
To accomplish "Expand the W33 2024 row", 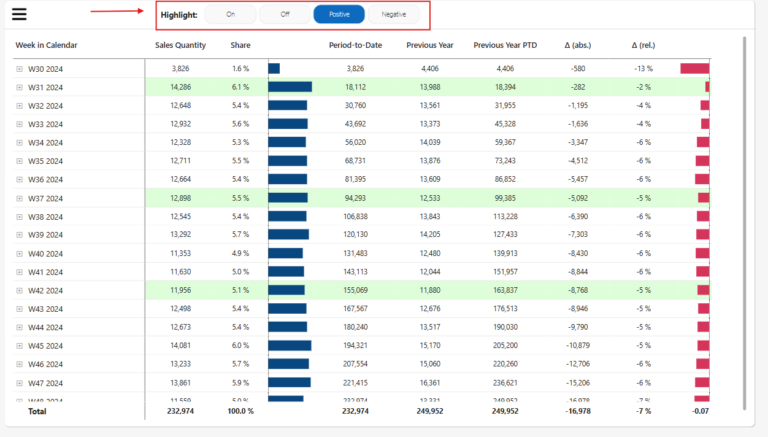I will pos(20,124).
